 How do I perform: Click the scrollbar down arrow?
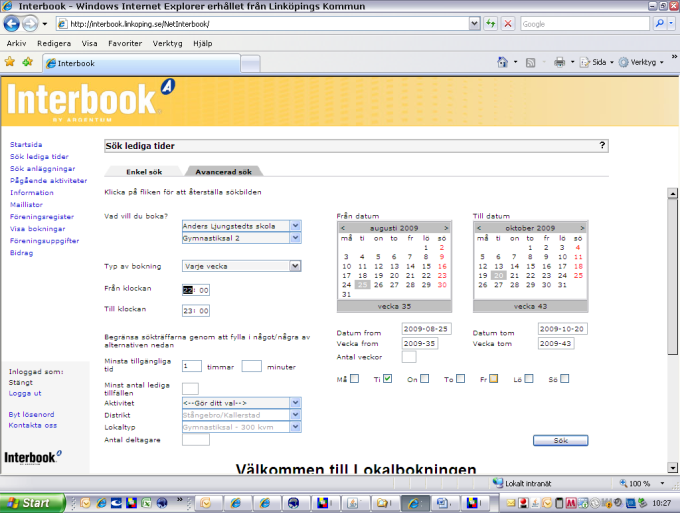click(672, 467)
